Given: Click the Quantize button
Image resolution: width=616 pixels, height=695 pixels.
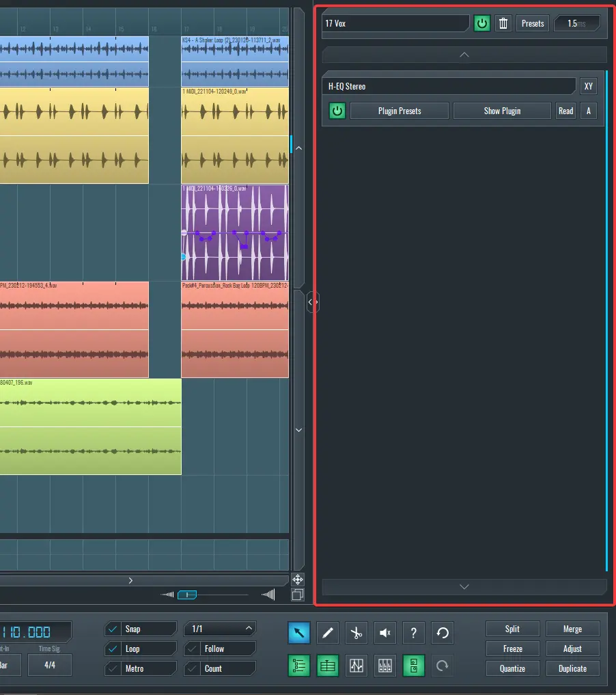Looking at the screenshot, I should pos(512,668).
